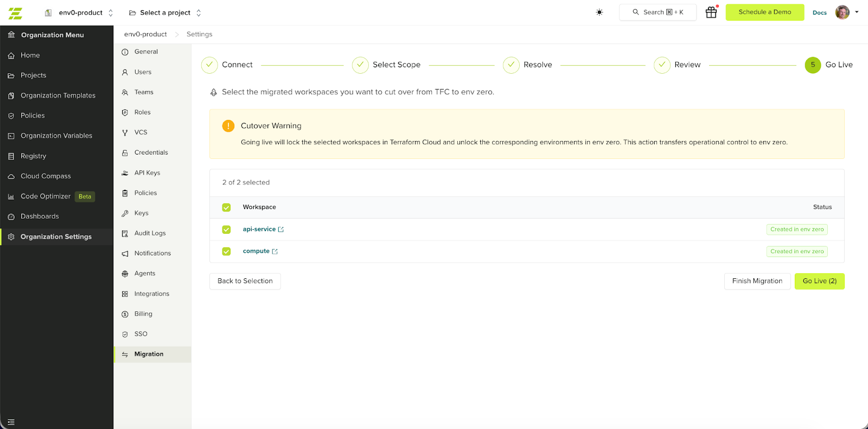Image resolution: width=868 pixels, height=429 pixels.
Task: Open the Select a project dropdown
Action: pyautogui.click(x=165, y=13)
